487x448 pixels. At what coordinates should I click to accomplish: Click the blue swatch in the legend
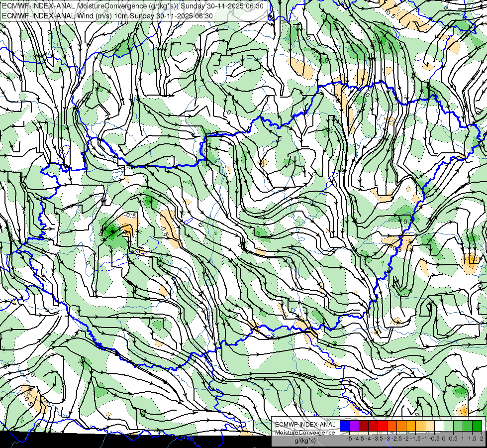345,426
